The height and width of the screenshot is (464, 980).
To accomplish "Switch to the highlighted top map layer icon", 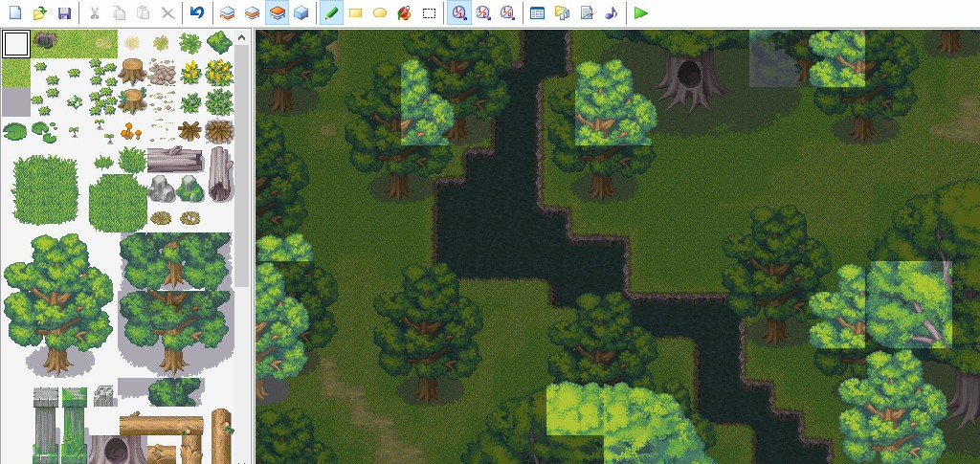I will click(x=277, y=12).
